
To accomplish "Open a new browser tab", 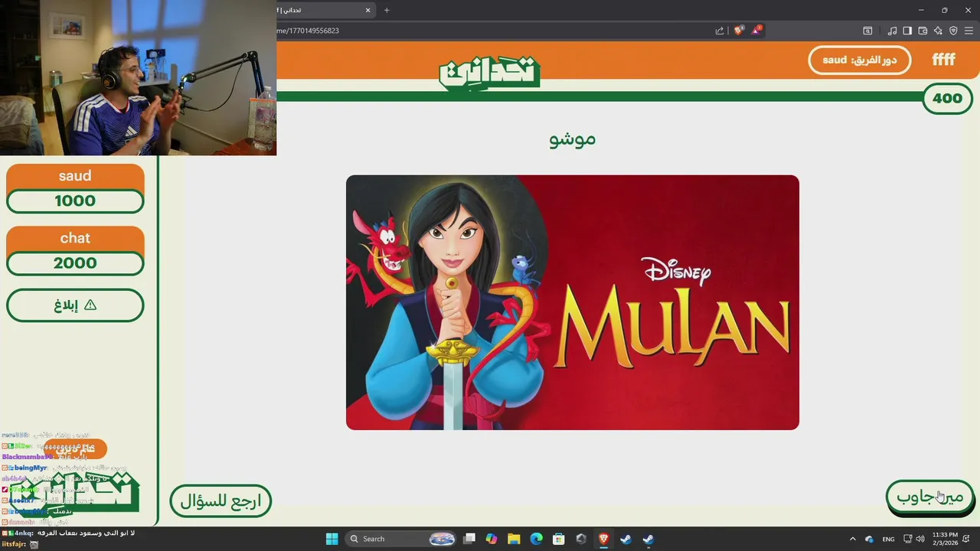I will click(387, 10).
